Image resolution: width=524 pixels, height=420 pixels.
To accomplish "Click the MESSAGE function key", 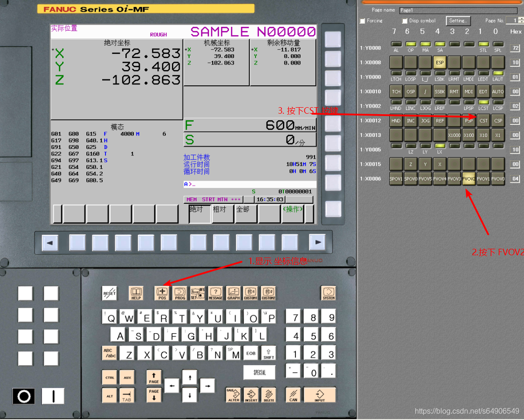I will coord(216,293).
